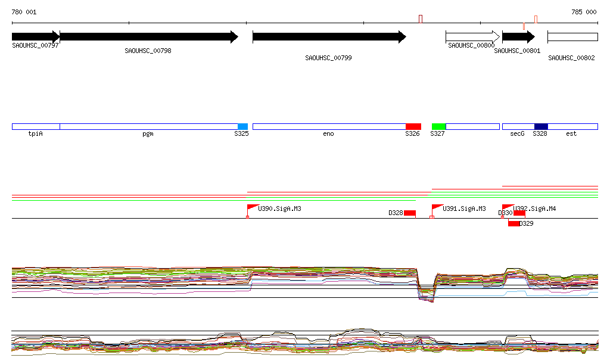The width and height of the screenshot is (610, 364).
Task: Click the red D329 box
Action: [513, 224]
